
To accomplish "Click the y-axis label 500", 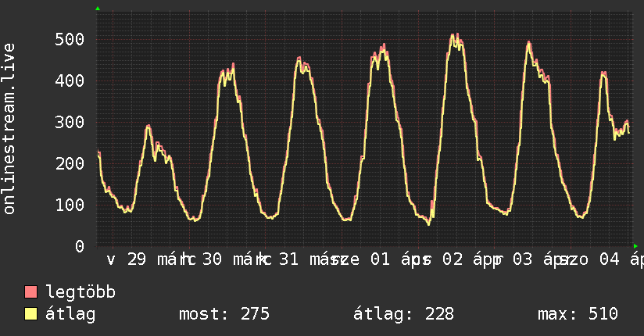I will tap(70, 39).
